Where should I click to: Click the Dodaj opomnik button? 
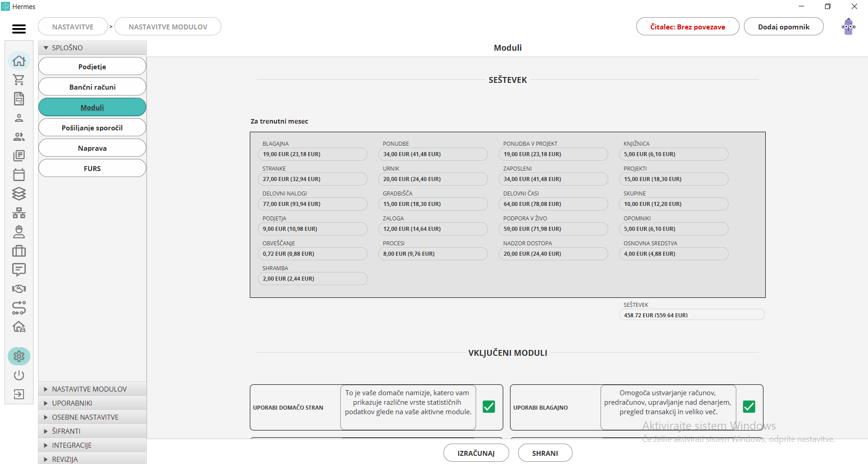[x=783, y=27]
